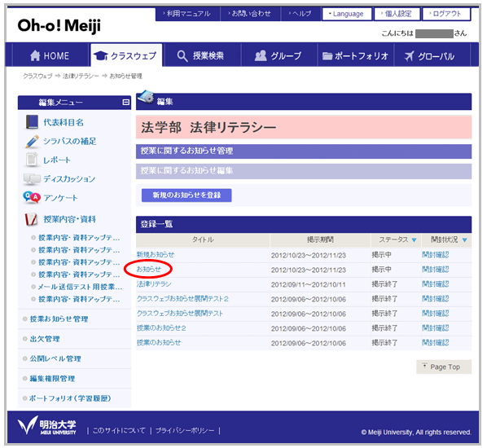Screen dimensions: 487x448
Task: Open the 新規お知らせ announcement link
Action: tap(156, 254)
